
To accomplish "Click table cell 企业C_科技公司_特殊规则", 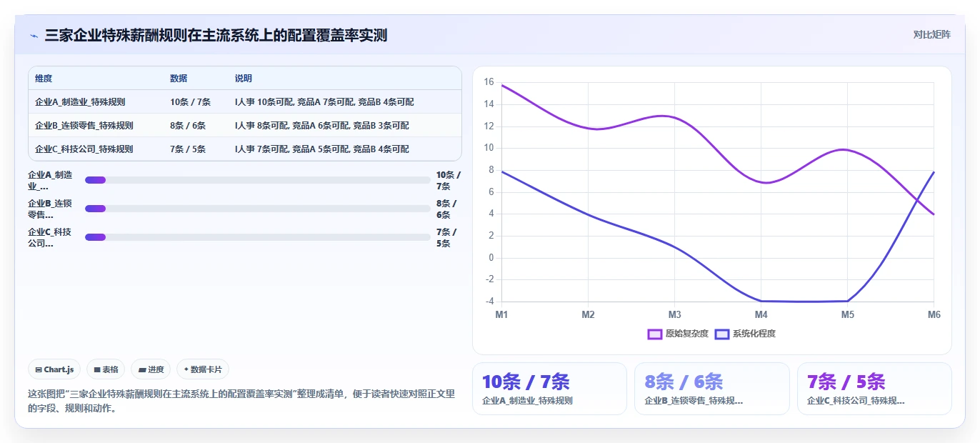I will [84, 149].
